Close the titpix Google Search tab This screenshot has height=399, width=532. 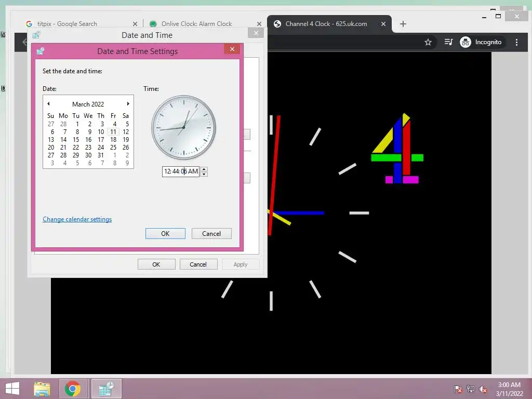point(135,24)
